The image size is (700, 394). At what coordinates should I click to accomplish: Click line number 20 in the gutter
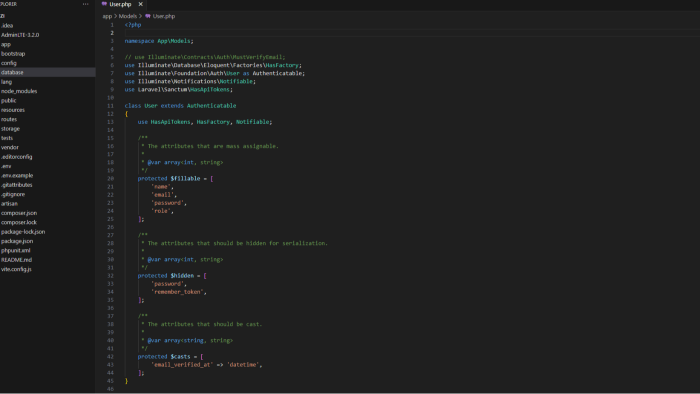(110, 178)
